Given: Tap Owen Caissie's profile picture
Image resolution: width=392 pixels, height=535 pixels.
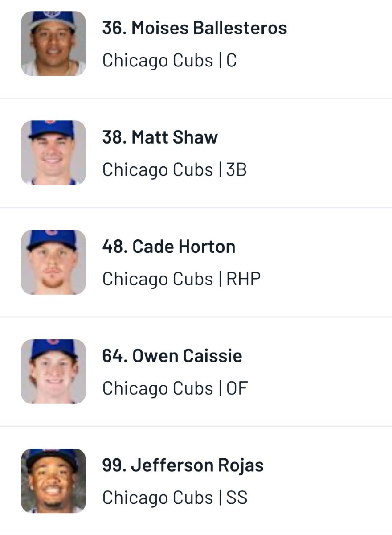Looking at the screenshot, I should click(x=53, y=371).
